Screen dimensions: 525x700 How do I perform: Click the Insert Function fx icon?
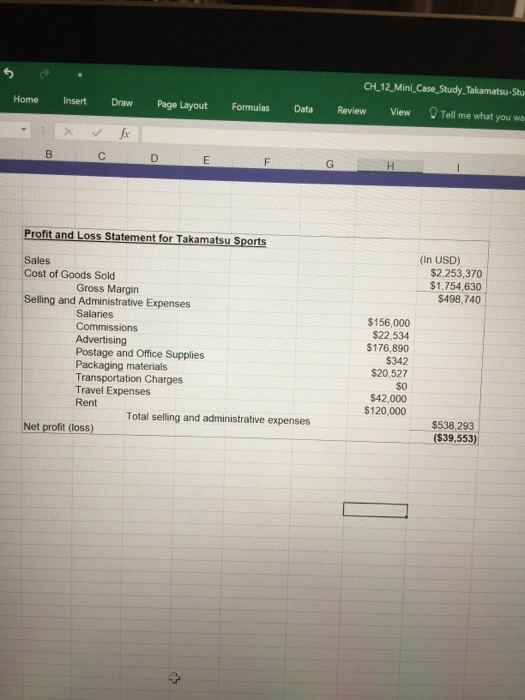click(x=125, y=133)
